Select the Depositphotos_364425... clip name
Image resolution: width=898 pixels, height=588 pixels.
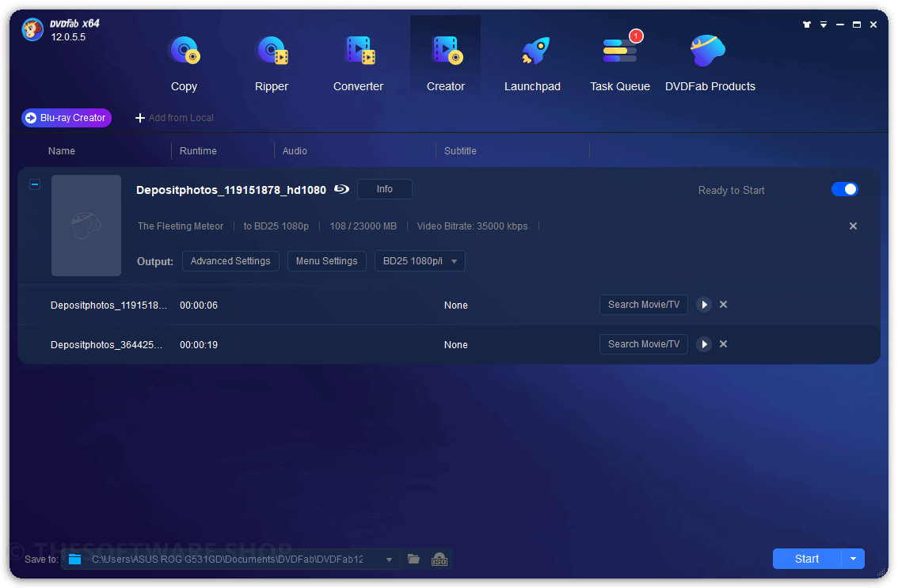pos(107,345)
